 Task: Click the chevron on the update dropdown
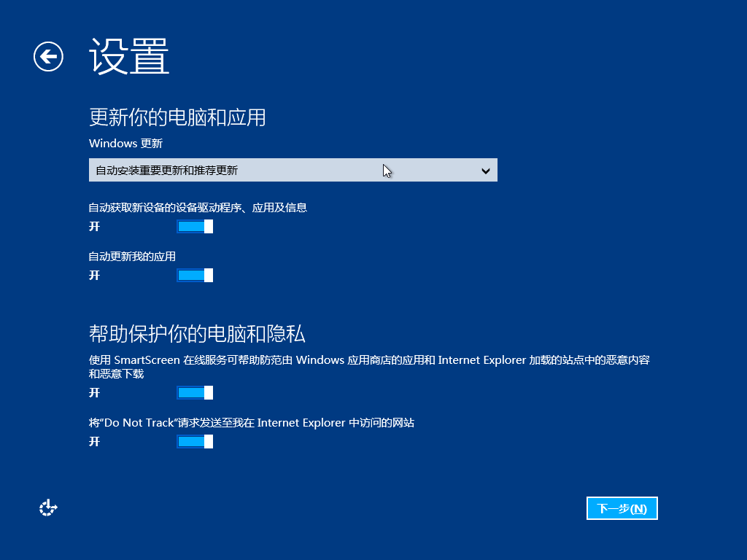(x=486, y=170)
